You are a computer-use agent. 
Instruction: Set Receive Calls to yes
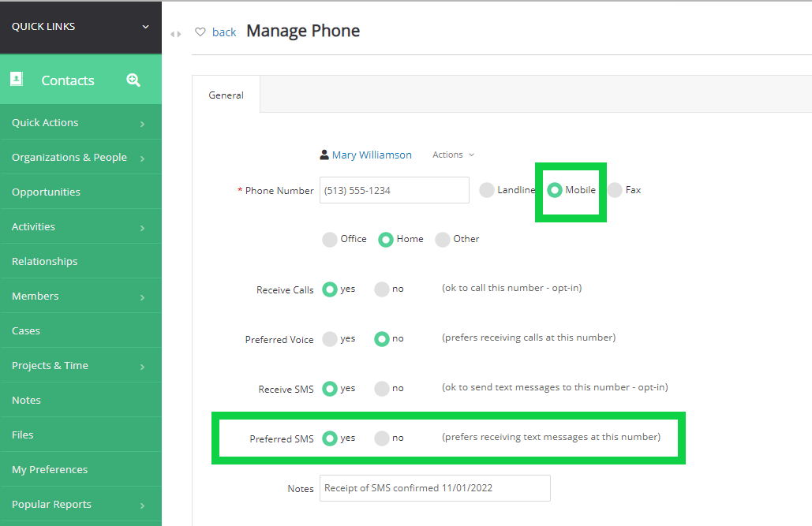[x=330, y=289]
